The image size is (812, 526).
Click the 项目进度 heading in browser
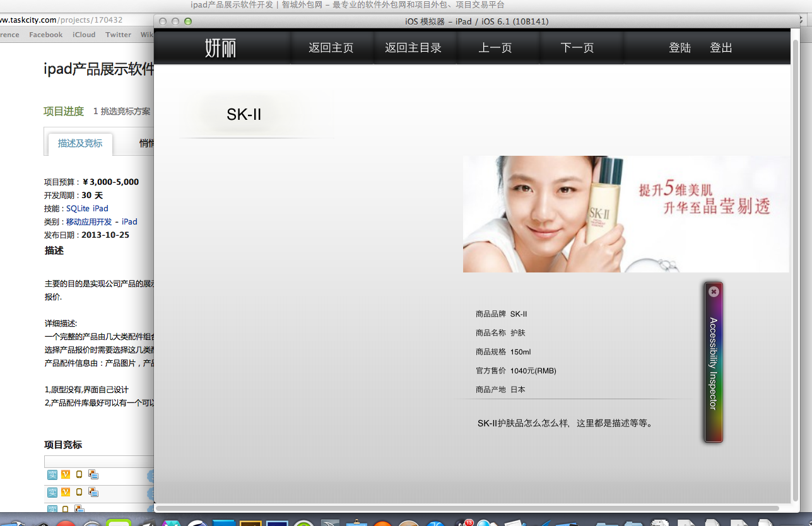click(64, 111)
